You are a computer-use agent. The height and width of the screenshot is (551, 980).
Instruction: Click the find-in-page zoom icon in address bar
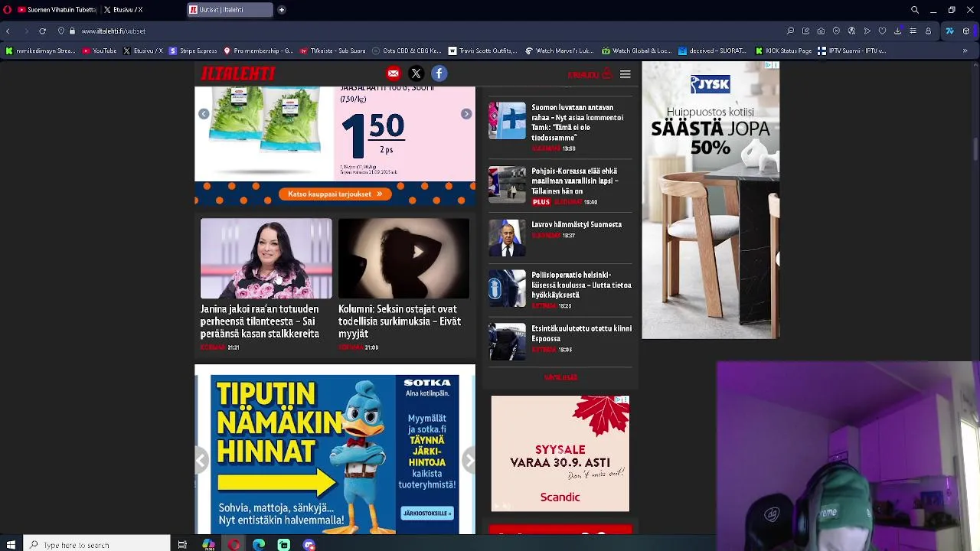[x=790, y=31]
